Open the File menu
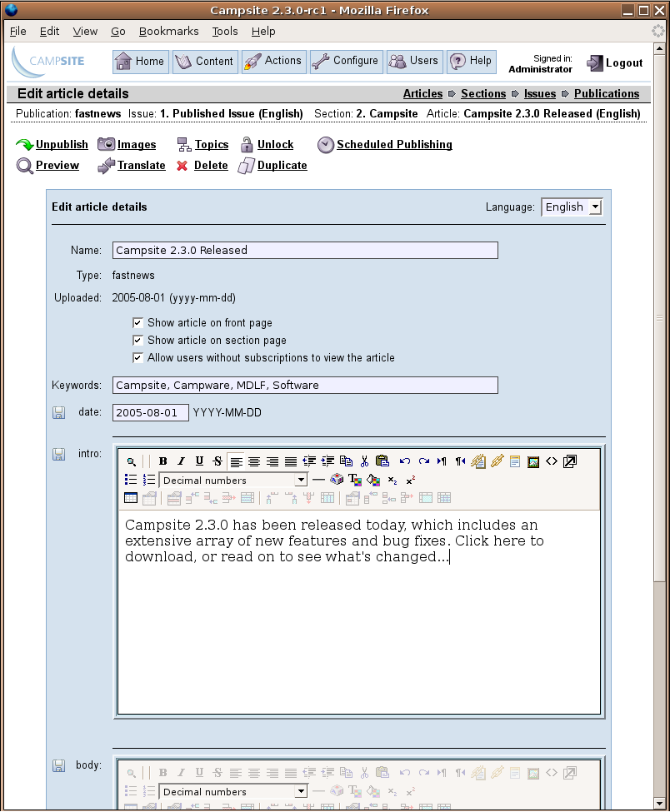The image size is (670, 812). pyautogui.click(x=18, y=31)
